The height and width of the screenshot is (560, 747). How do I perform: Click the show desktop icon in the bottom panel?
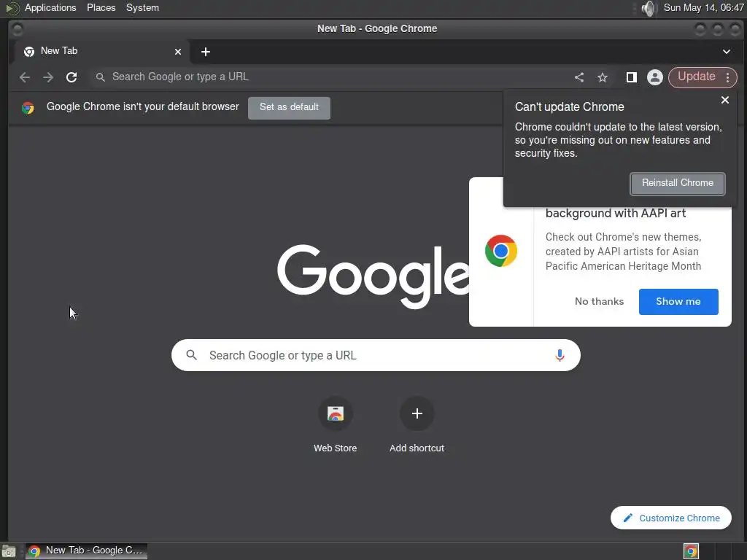coord(9,551)
